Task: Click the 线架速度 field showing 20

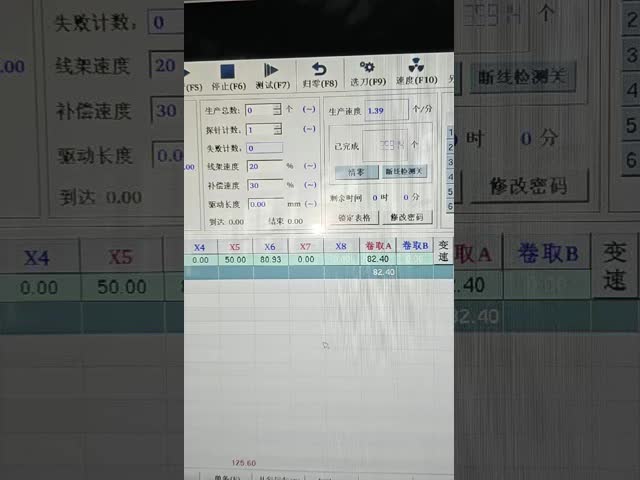Action: point(265,166)
